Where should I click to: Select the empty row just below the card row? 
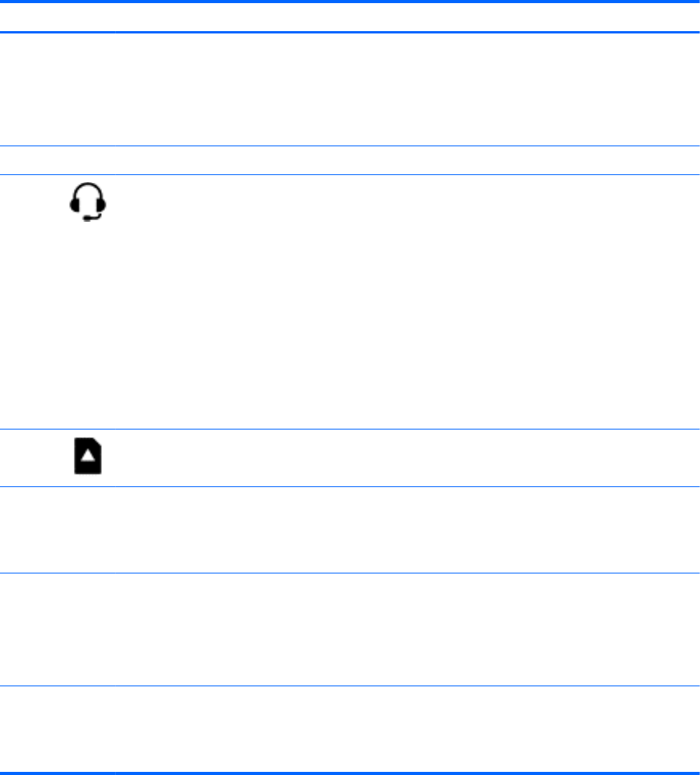350,530
